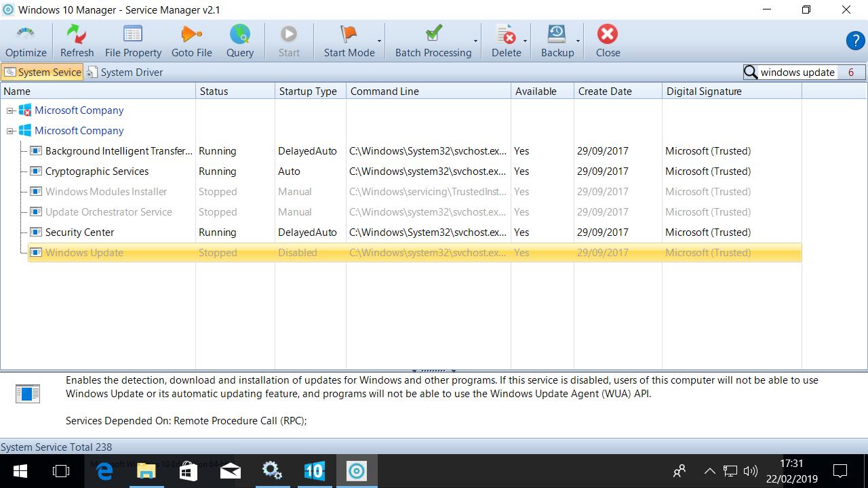Click the service icon beside Background Intelligent Transfer

pyautogui.click(x=36, y=151)
